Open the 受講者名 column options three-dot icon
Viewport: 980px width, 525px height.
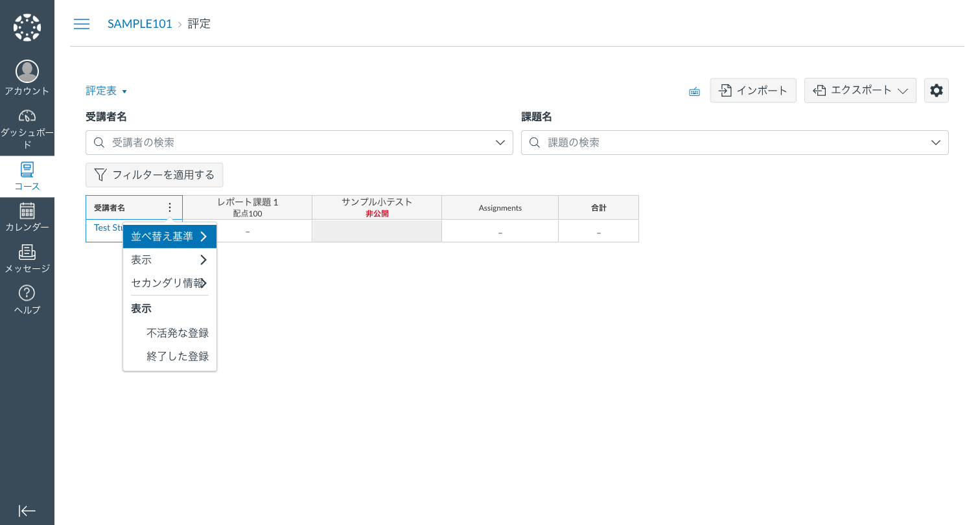click(x=170, y=207)
